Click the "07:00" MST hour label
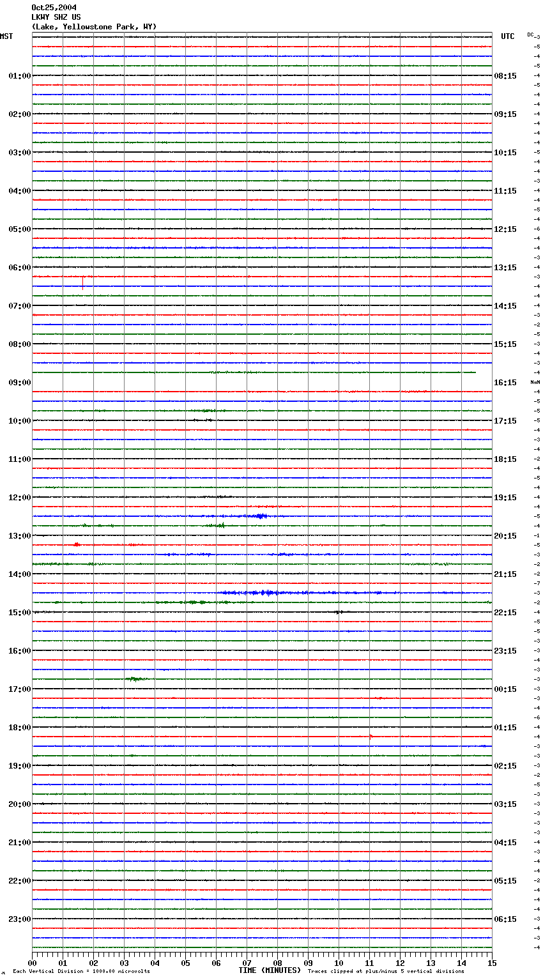Viewport: 543px width, 980px height. (x=20, y=306)
